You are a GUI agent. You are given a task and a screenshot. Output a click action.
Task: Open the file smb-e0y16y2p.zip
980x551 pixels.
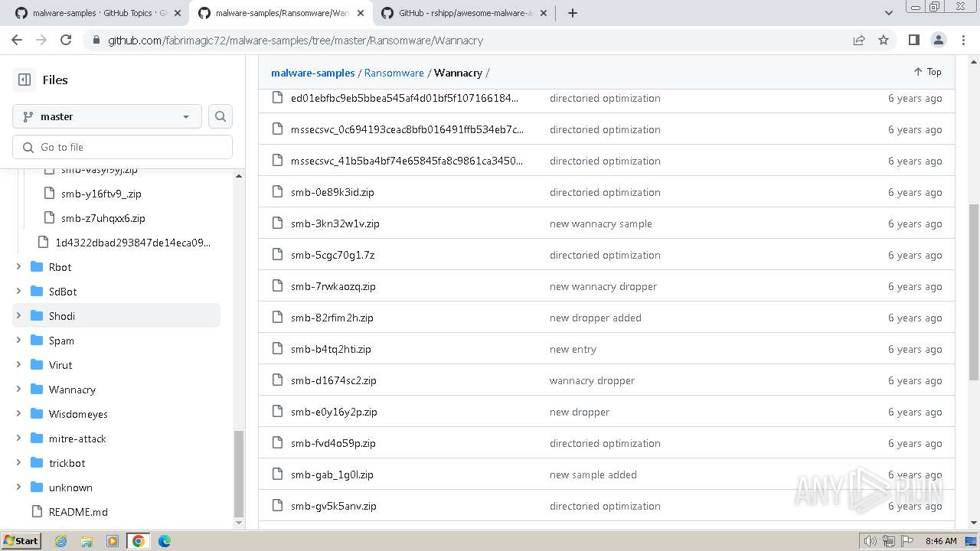[334, 412]
